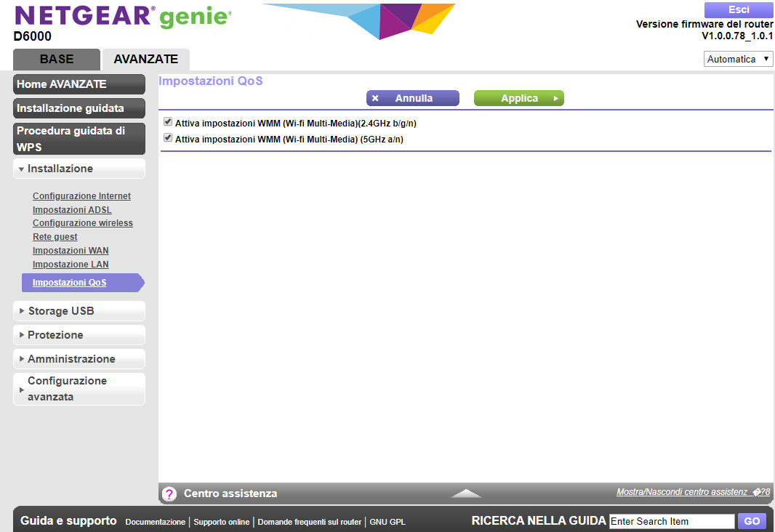This screenshot has height=532, width=775.
Task: Click the NETGEAR genie logo
Action: click(120, 16)
